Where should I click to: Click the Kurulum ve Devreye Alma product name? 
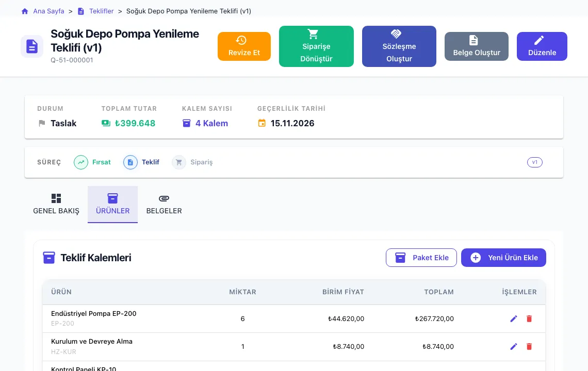tap(92, 342)
